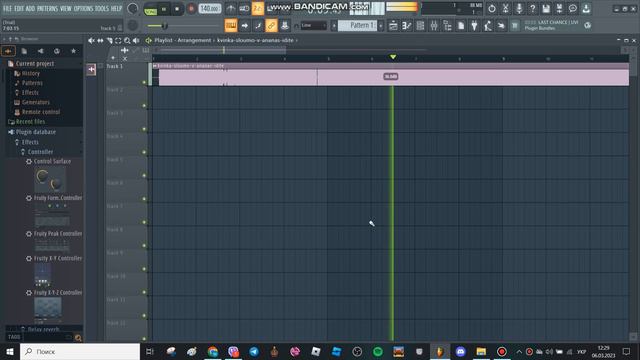
Task: Click playlist zoom magnifier tool
Action: (x=127, y=40)
